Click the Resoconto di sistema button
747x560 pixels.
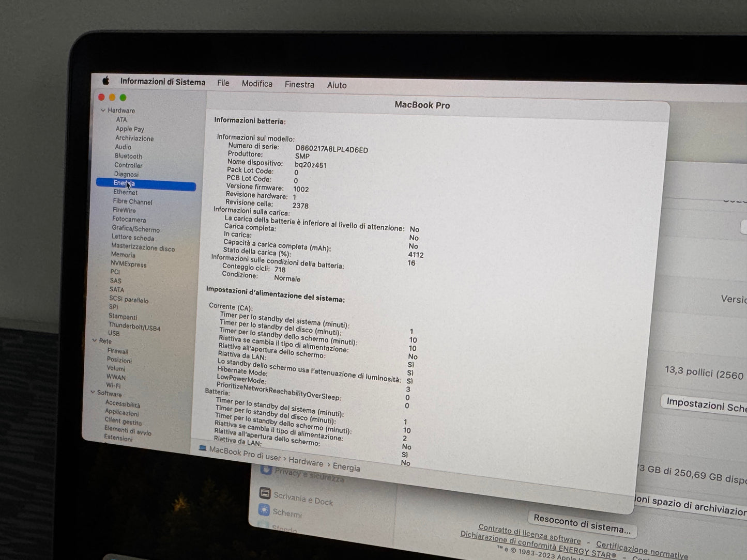(582, 525)
